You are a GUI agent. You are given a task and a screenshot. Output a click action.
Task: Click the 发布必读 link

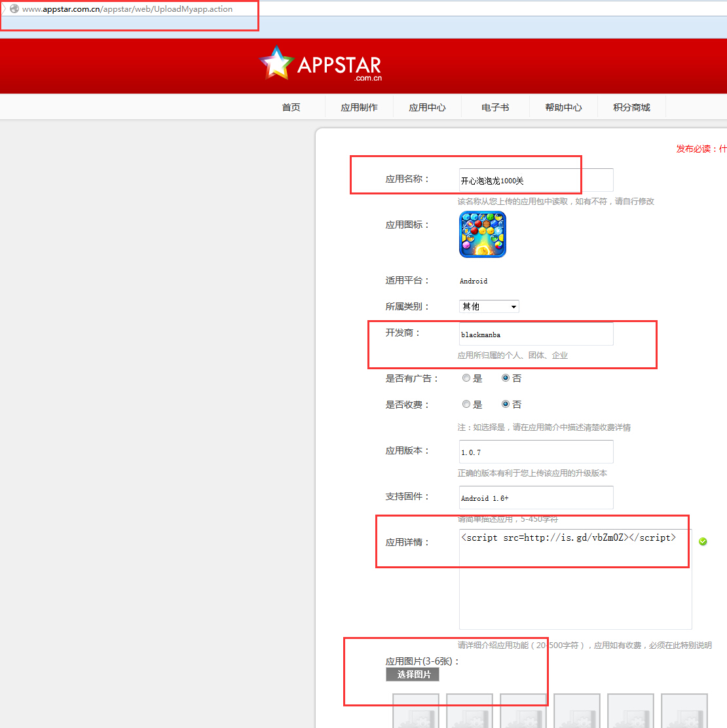(x=701, y=149)
